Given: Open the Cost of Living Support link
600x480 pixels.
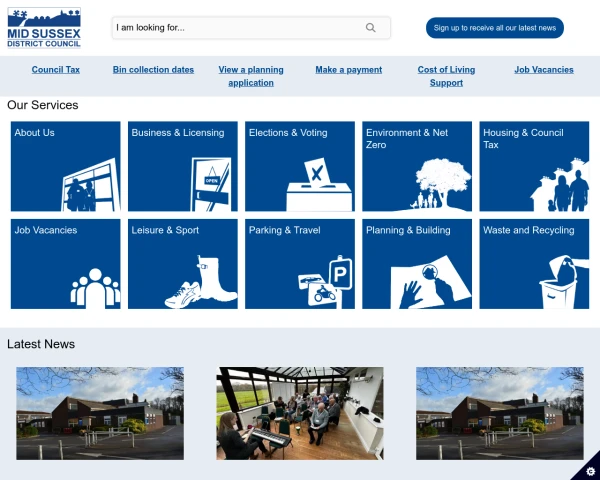Looking at the screenshot, I should (x=446, y=76).
